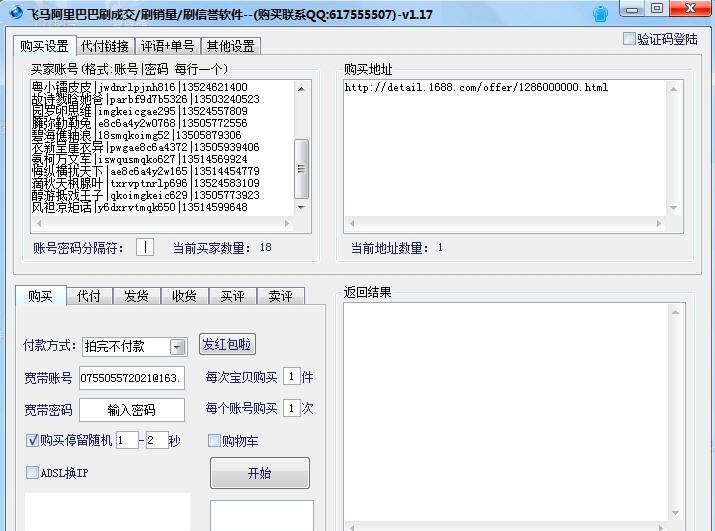
Task: Click the app logo icon in title bar
Action: click(16, 12)
